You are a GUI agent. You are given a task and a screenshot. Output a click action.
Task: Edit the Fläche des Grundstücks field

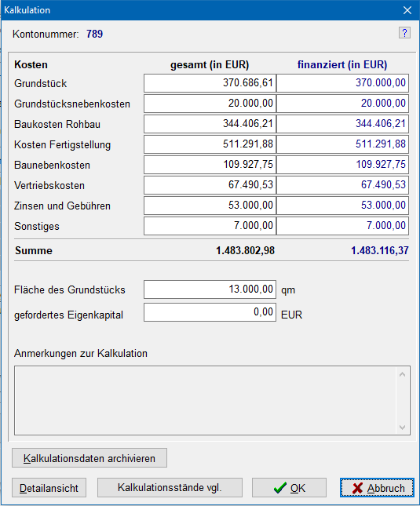(210, 289)
